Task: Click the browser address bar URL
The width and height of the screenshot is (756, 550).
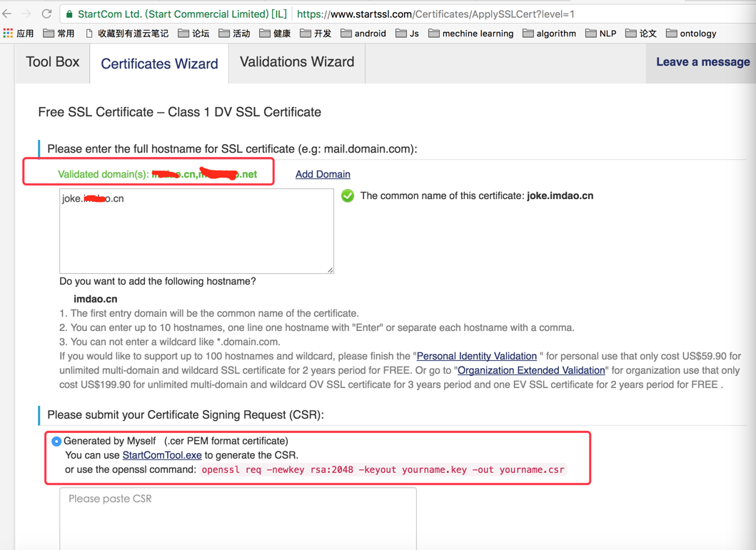Action: pyautogui.click(x=435, y=14)
